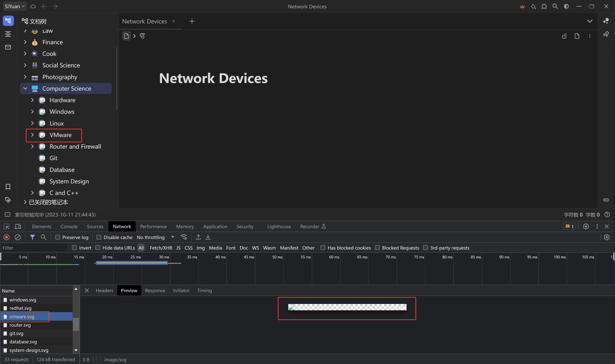
Task: Click the inbox envelope icon
Action: click(8, 47)
